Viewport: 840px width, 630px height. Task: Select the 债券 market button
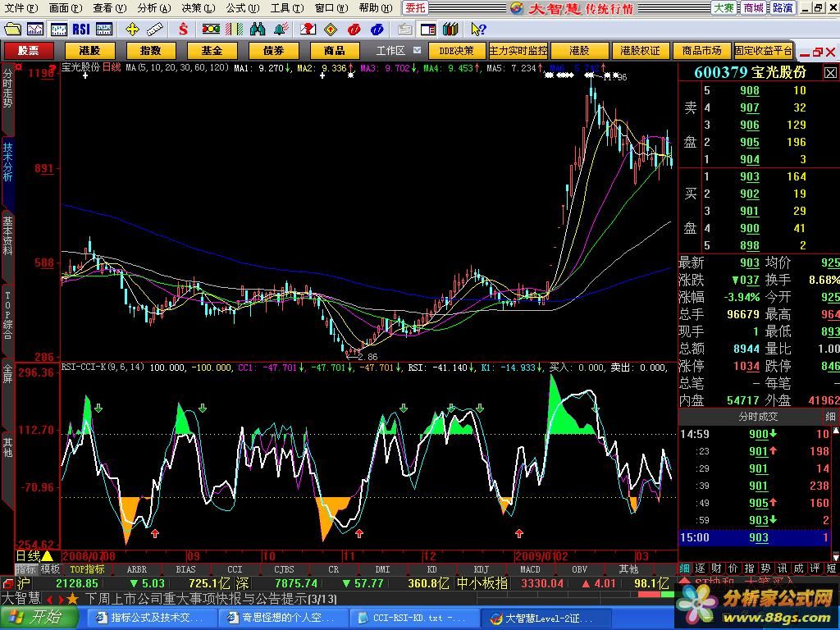pyautogui.click(x=273, y=50)
